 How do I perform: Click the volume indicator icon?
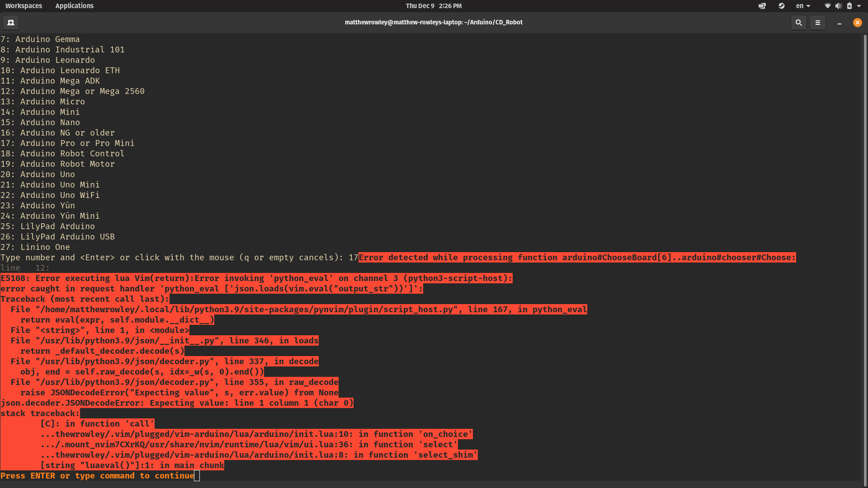click(839, 6)
